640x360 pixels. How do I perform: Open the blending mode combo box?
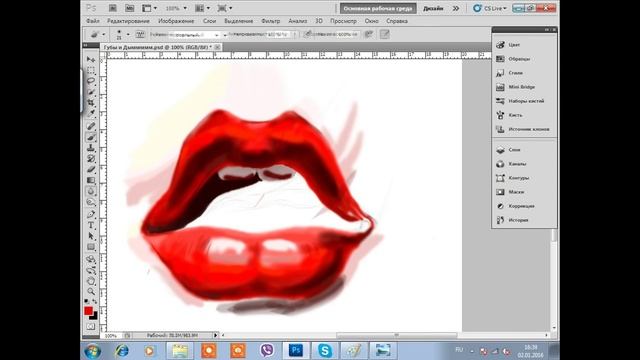click(x=194, y=35)
